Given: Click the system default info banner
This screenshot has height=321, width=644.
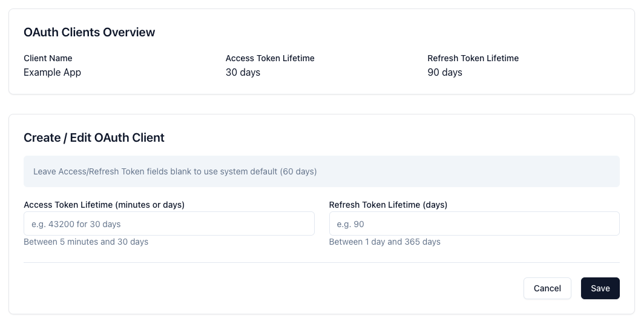Looking at the screenshot, I should tap(321, 171).
